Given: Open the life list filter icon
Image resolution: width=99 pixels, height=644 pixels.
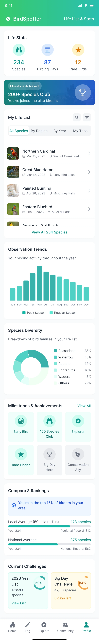Looking at the screenshot, I should [87, 117].
